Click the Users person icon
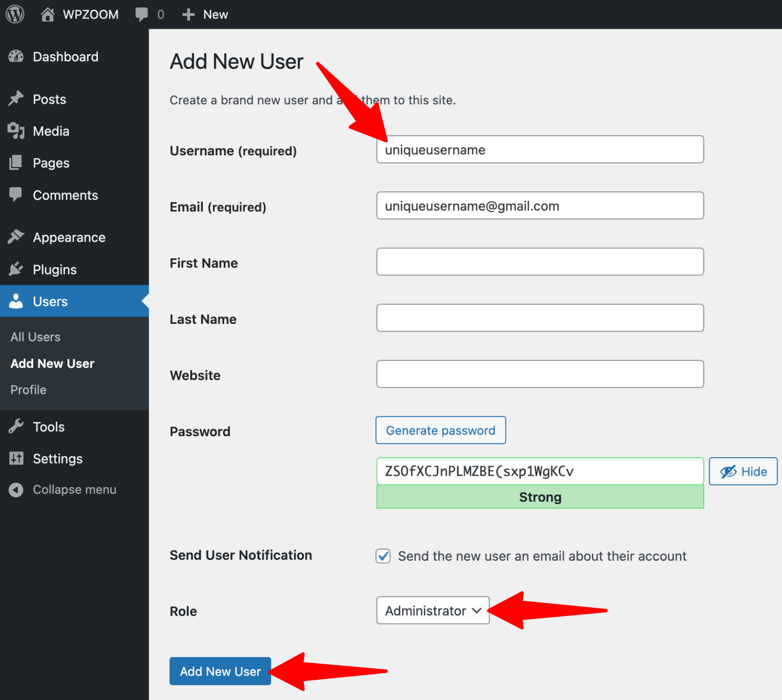This screenshot has height=700, width=782. (x=16, y=301)
